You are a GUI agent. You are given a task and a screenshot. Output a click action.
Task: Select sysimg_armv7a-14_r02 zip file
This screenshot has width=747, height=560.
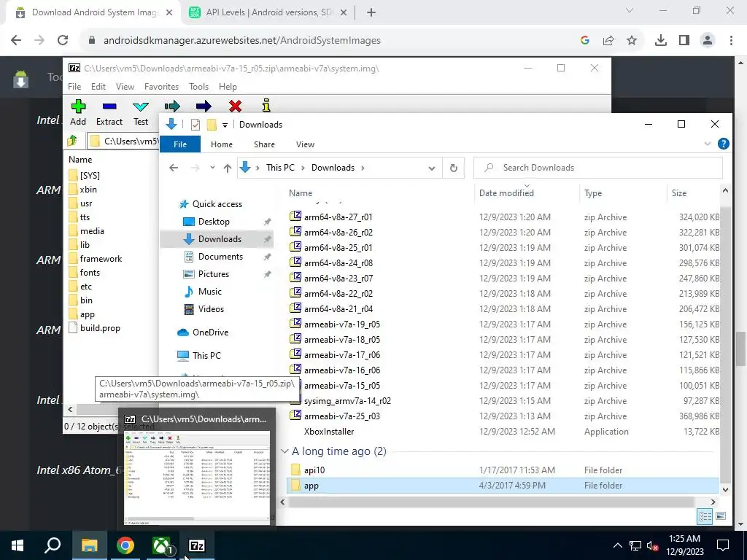pyautogui.click(x=347, y=401)
